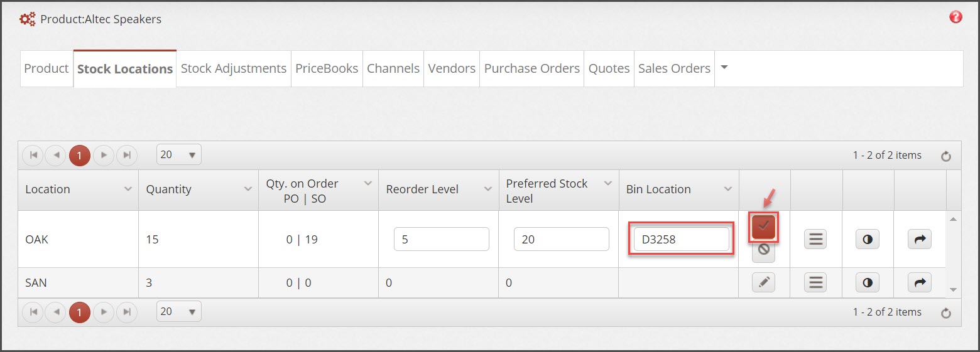Screen dimensions: 980x352
Task: Select page 1 in top pager
Action: click(x=79, y=156)
